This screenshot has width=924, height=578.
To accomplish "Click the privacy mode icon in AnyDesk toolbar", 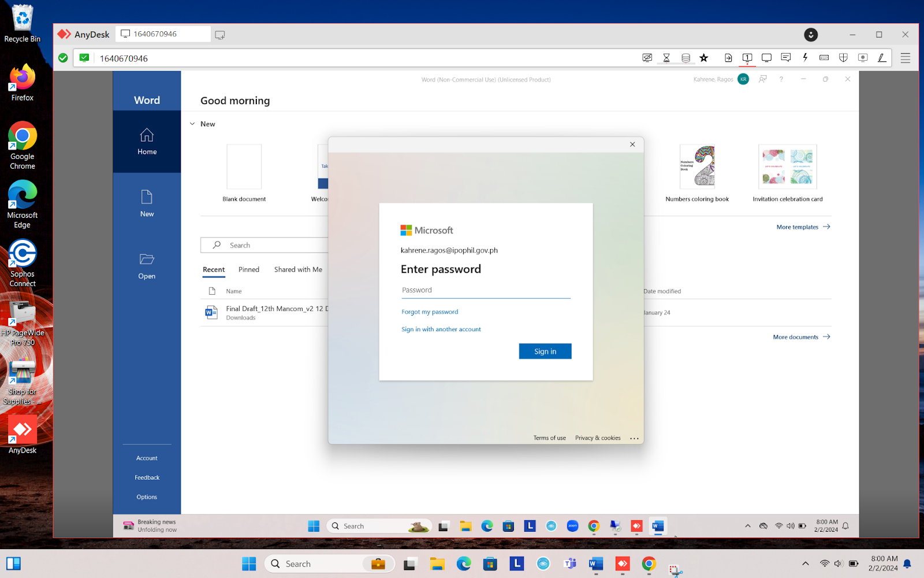I will click(x=647, y=58).
